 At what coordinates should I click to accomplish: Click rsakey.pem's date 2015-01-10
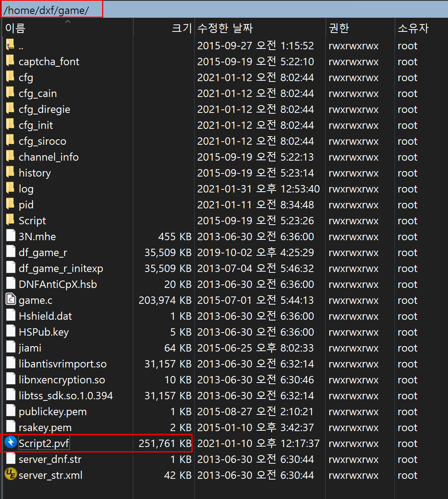pos(255,427)
